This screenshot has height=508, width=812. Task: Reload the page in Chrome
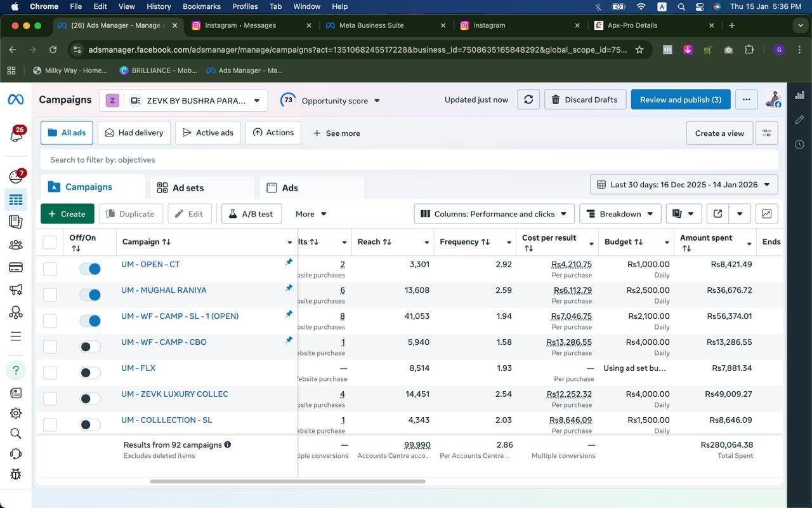coord(53,50)
